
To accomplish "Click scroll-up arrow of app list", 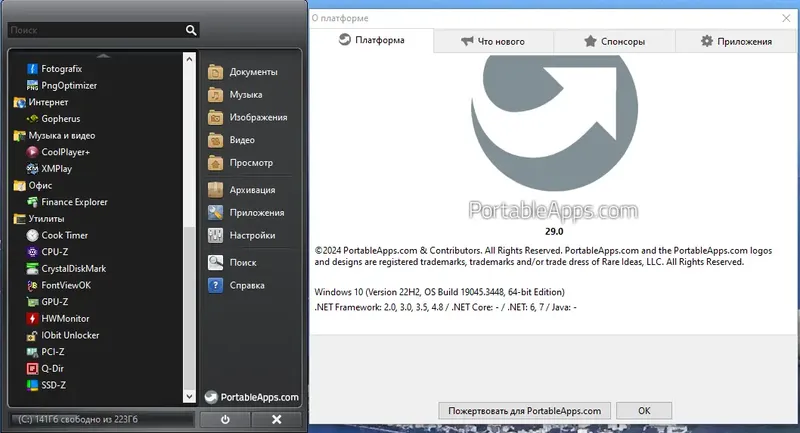I will (x=189, y=59).
